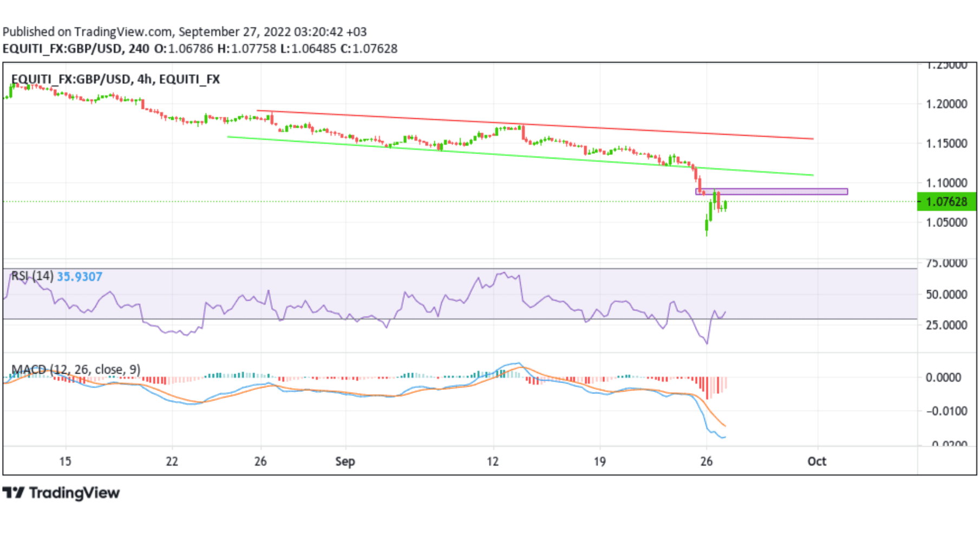Viewport: 980px width, 541px height.
Task: Click the 75.0000 RSI axis label
Action: [x=946, y=263]
